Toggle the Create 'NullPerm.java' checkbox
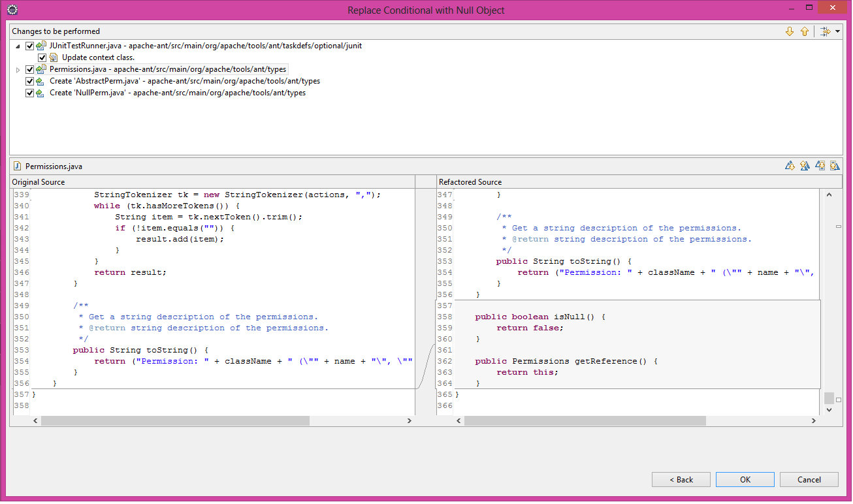This screenshot has width=853, height=504. tap(29, 93)
